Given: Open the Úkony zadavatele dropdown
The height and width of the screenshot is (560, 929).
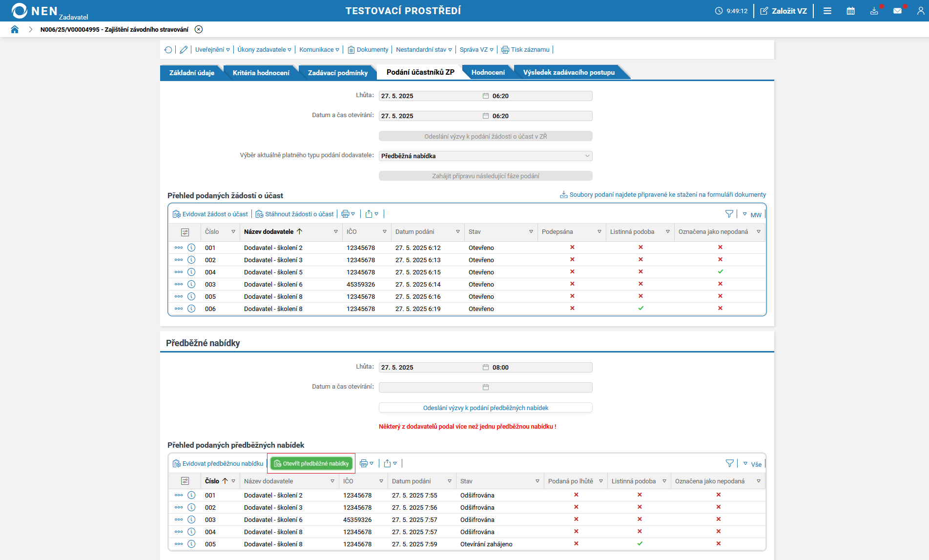Looking at the screenshot, I should [264, 50].
